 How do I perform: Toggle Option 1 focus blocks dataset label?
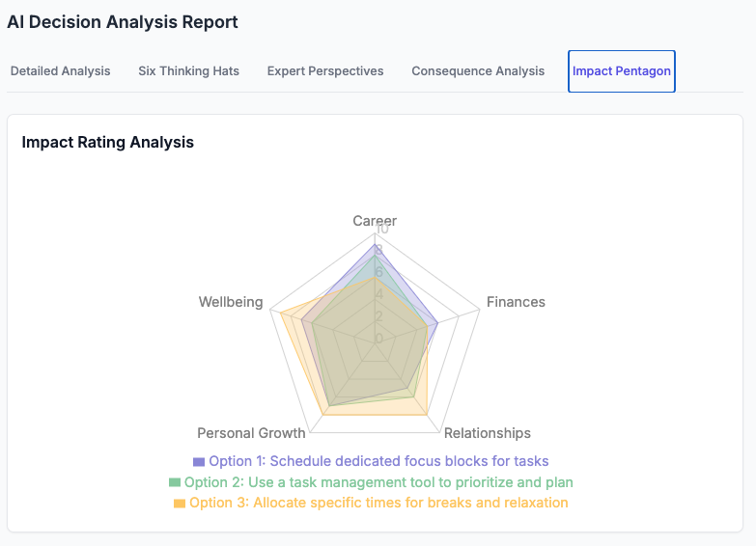click(x=378, y=462)
